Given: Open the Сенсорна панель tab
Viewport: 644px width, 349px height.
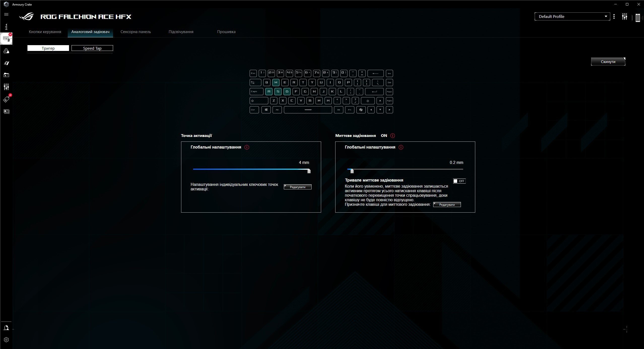Looking at the screenshot, I should coord(136,32).
